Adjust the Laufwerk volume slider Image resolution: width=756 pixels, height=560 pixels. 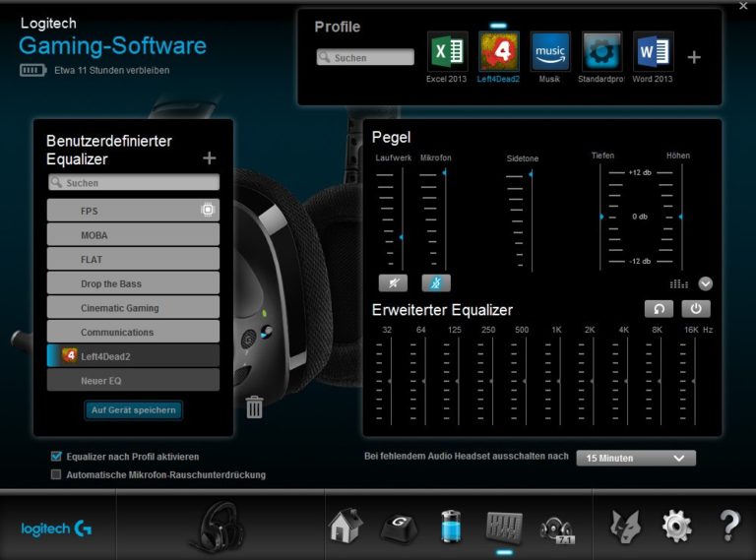(x=402, y=237)
